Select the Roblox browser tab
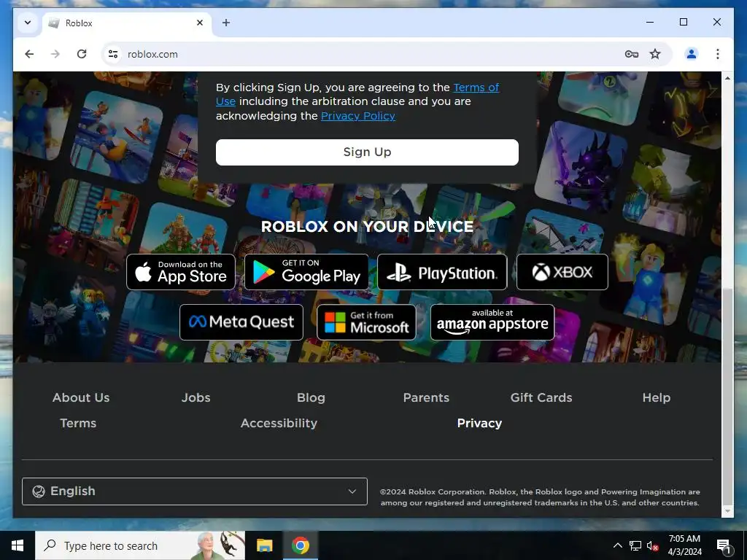The width and height of the screenshot is (747, 560). 127,23
